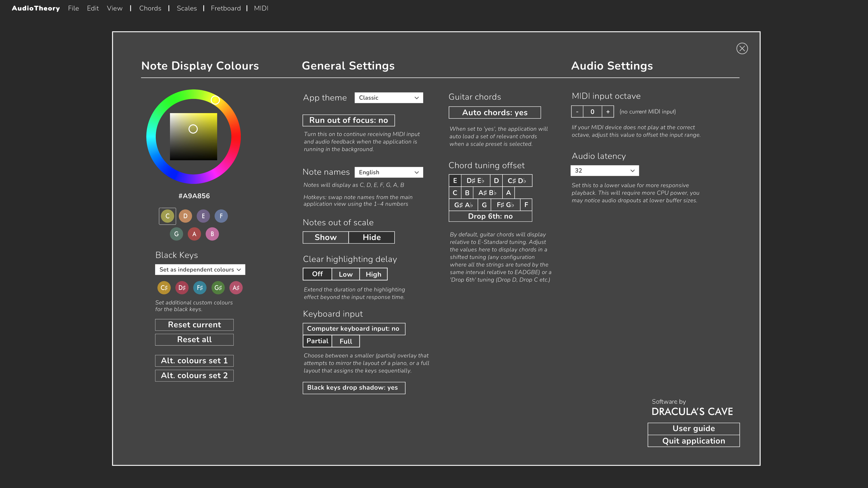Select the B note colour circle
Viewport: 868px width, 488px height.
pos(212,234)
